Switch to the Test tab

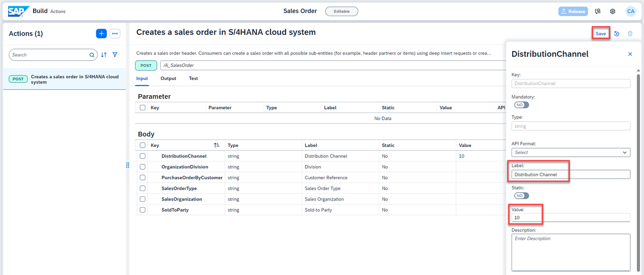[193, 79]
